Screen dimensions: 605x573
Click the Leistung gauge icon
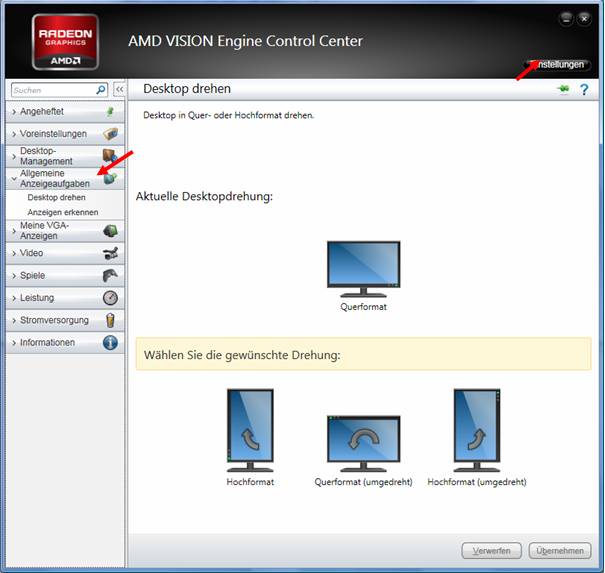[x=110, y=298]
